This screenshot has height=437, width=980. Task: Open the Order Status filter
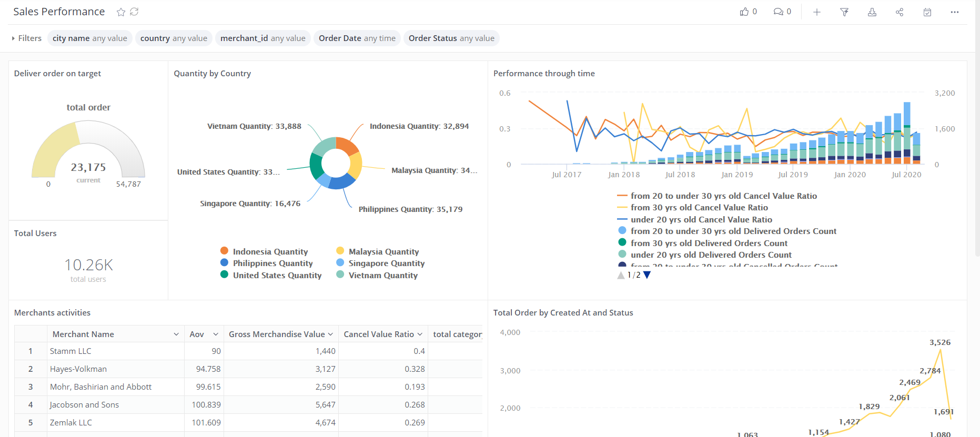coord(451,38)
